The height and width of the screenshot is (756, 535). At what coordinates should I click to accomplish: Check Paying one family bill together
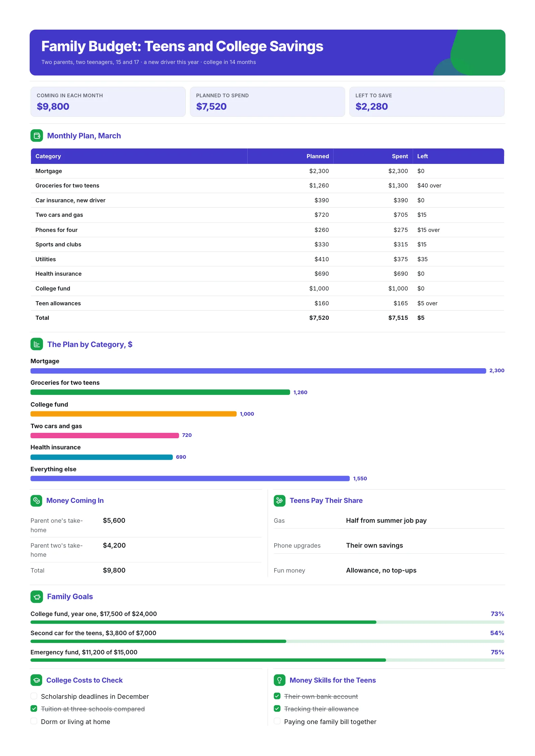[x=277, y=721]
